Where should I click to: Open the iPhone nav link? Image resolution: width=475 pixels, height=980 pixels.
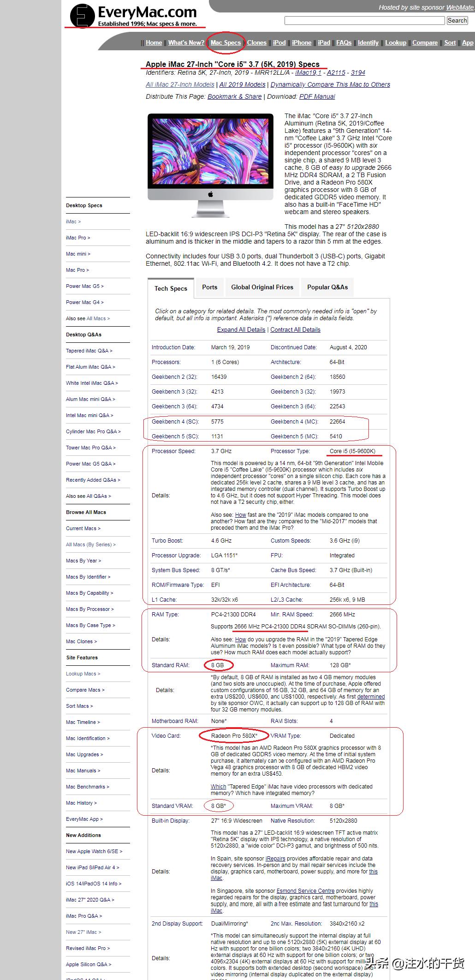coord(302,42)
